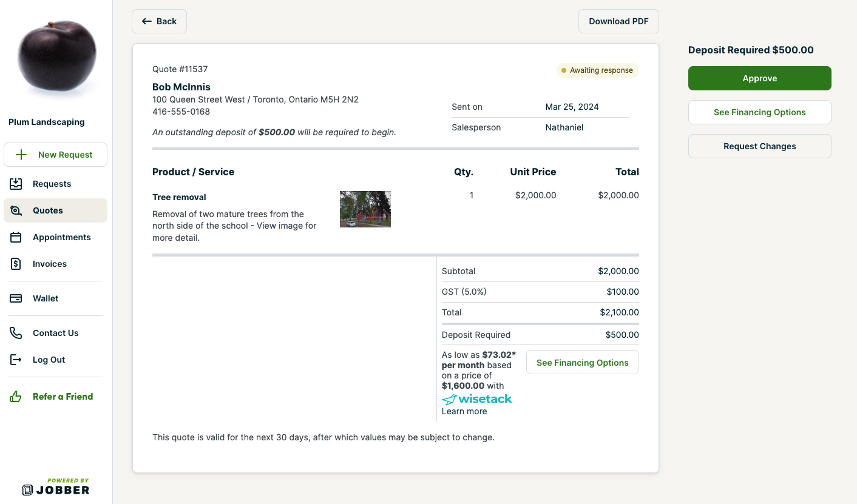Go back using the Back button
The height and width of the screenshot is (504, 857).
click(159, 21)
